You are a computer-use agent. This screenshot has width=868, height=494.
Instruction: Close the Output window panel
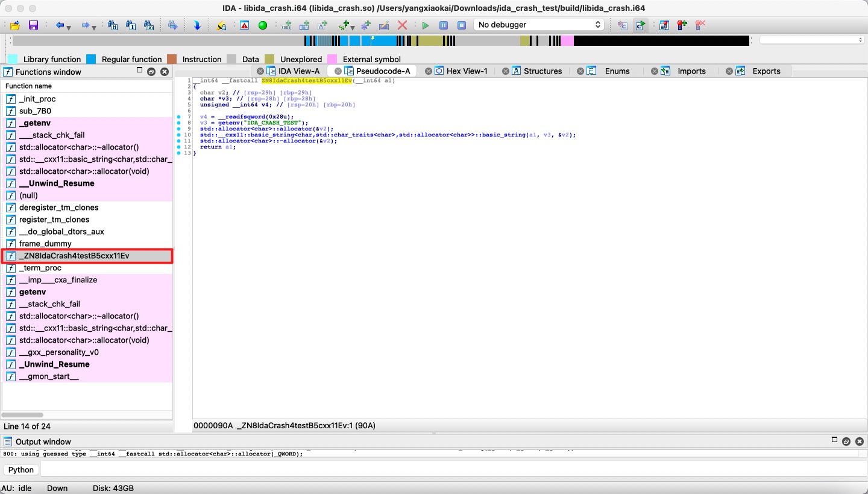(x=860, y=442)
